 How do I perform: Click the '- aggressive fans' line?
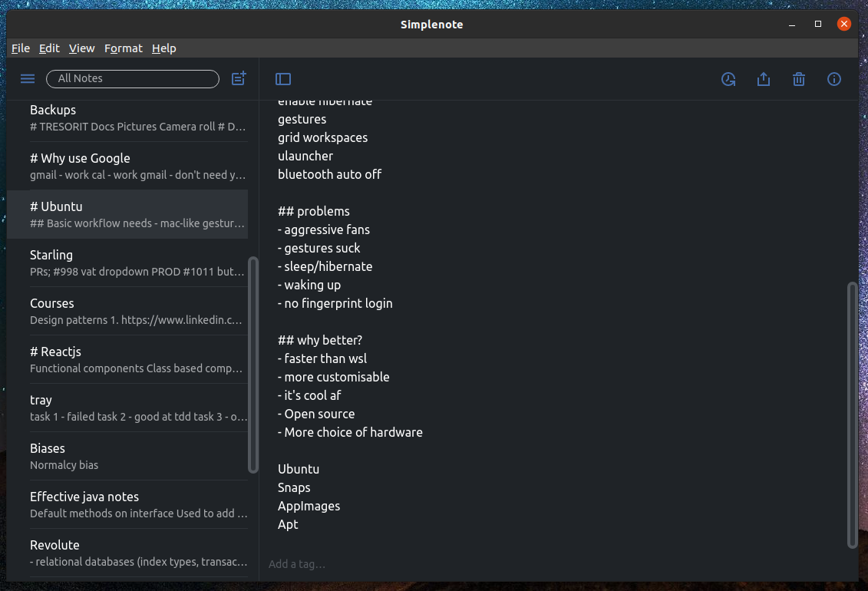[x=324, y=229]
